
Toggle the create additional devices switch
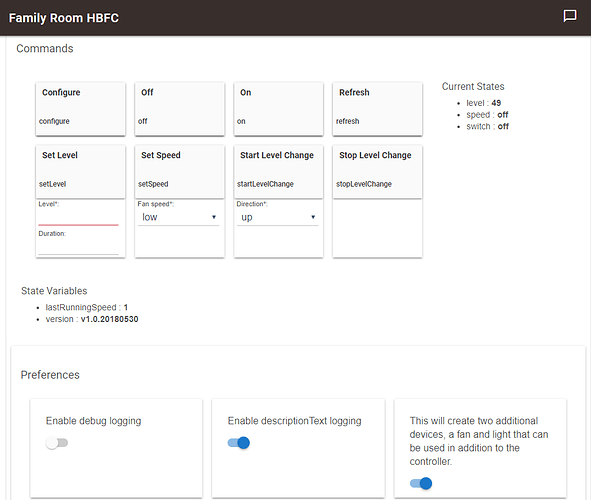tap(421, 483)
